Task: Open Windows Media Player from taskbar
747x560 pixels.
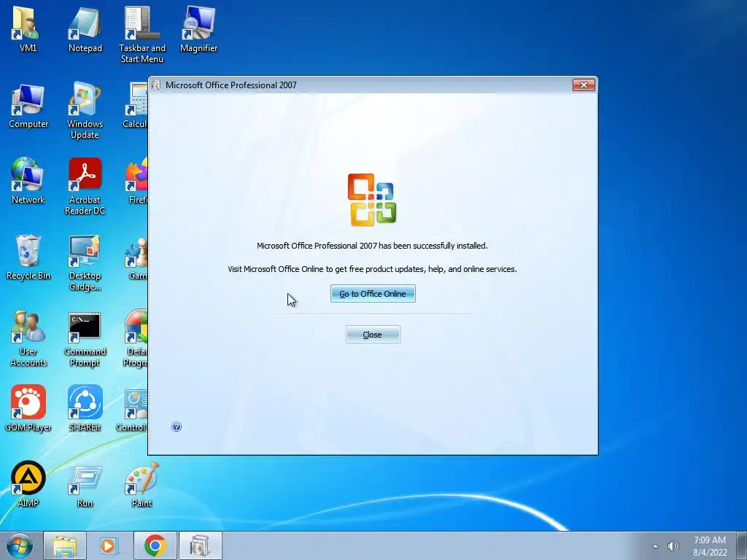Action: click(109, 545)
